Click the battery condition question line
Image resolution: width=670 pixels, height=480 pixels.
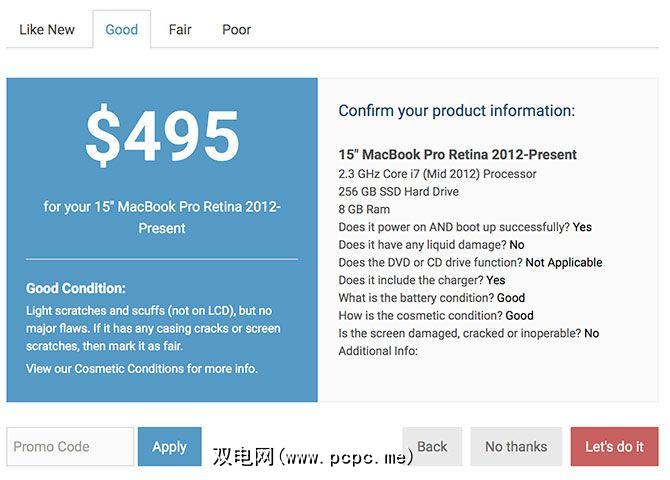[x=431, y=298]
